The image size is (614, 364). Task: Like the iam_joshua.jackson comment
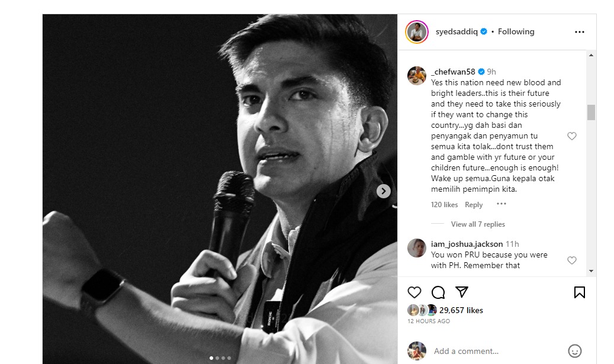click(572, 260)
